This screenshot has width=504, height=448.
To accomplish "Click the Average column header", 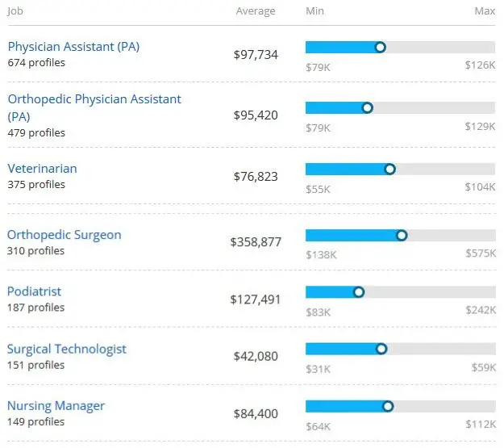I will click(x=256, y=11).
